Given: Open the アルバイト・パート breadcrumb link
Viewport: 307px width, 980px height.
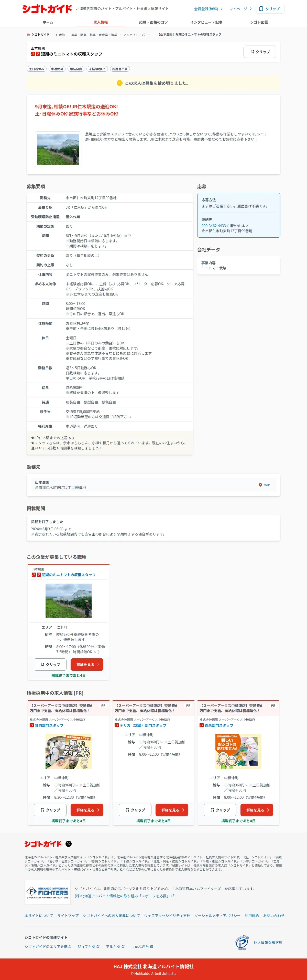Looking at the screenshot, I should pos(137,35).
